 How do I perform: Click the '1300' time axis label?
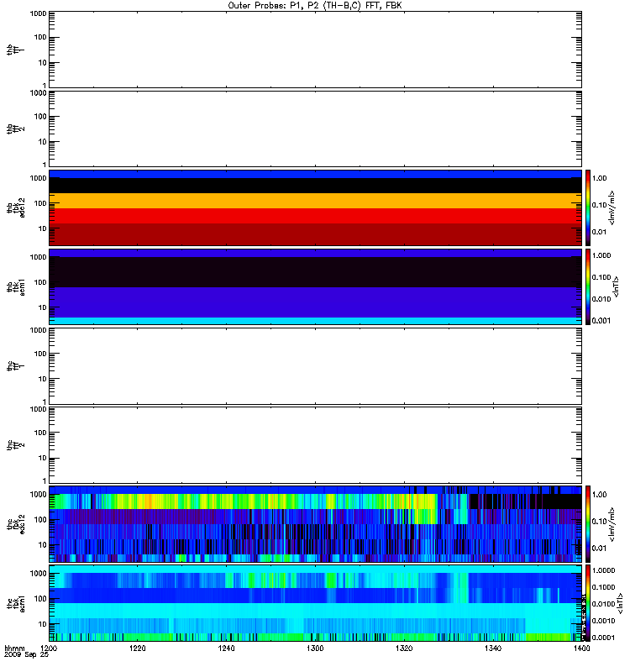pyautogui.click(x=315, y=648)
